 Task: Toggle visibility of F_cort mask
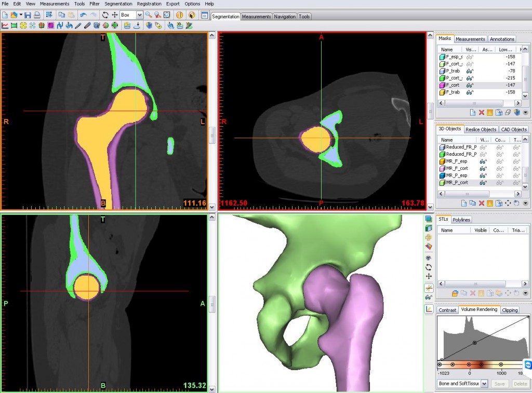[x=470, y=85]
